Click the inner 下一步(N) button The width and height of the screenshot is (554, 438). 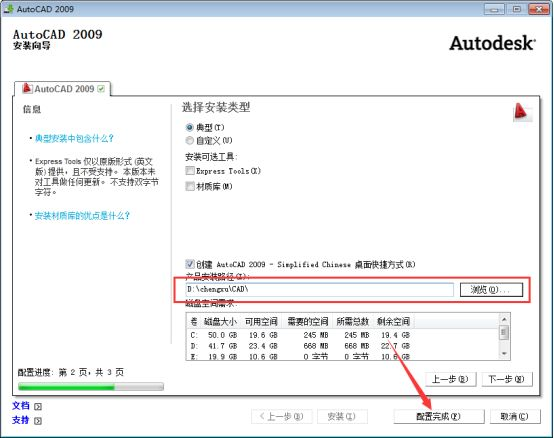point(507,379)
